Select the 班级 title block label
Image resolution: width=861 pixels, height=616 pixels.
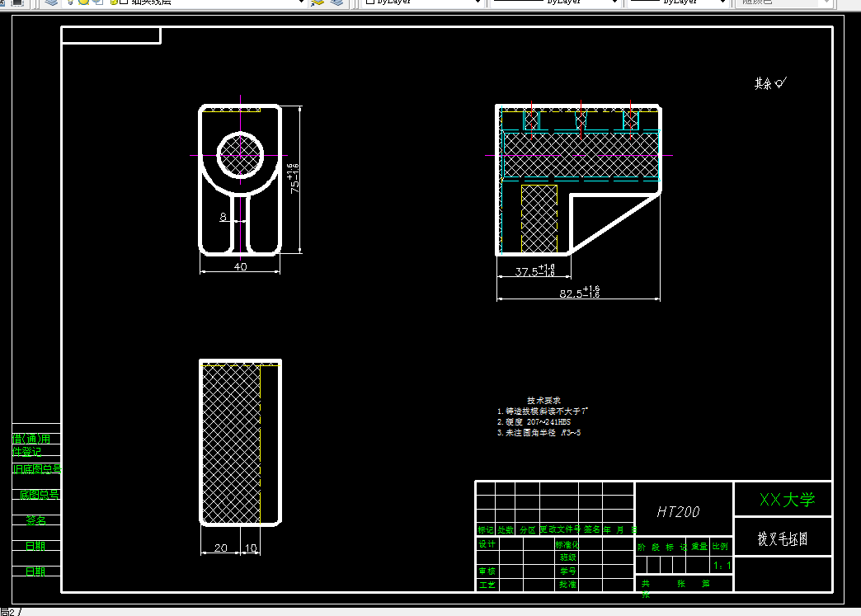point(567,557)
